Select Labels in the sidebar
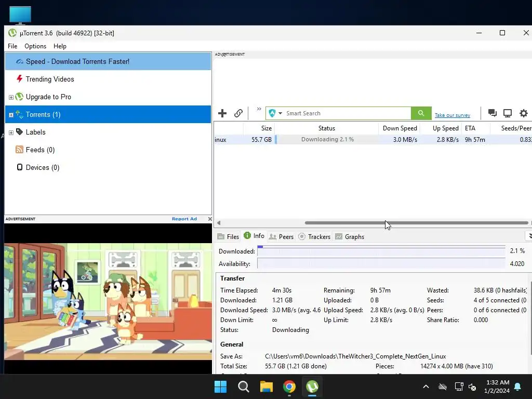Image resolution: width=532 pixels, height=399 pixels. [x=108, y=132]
